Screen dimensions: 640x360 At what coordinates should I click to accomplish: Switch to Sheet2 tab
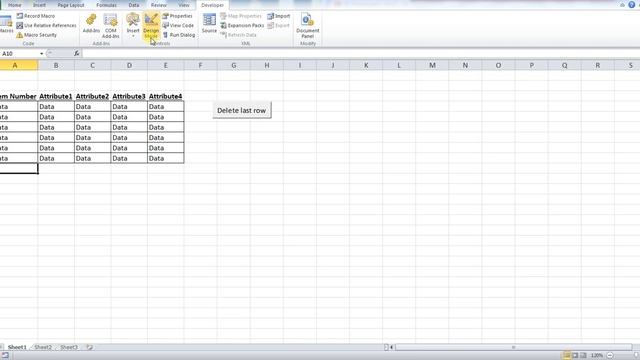(43, 347)
